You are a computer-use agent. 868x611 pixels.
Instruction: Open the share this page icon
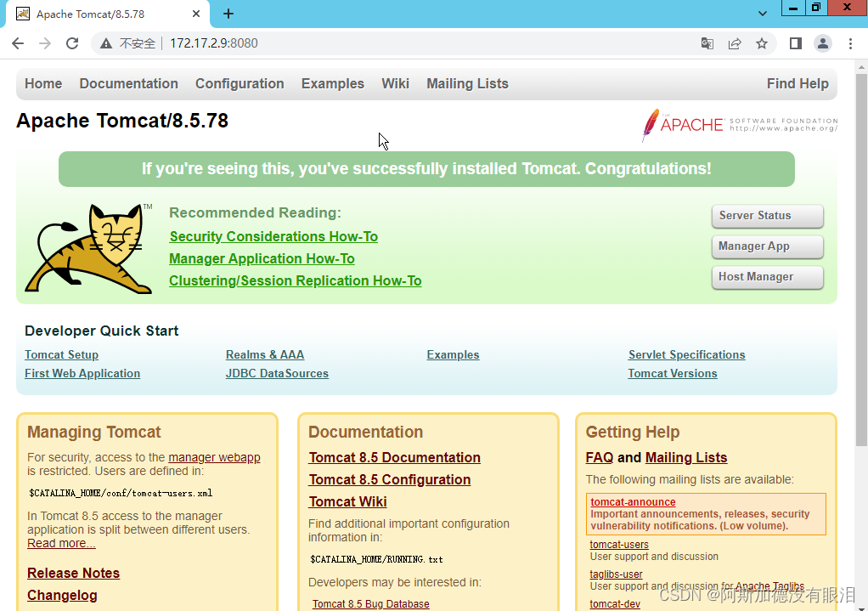tap(734, 42)
